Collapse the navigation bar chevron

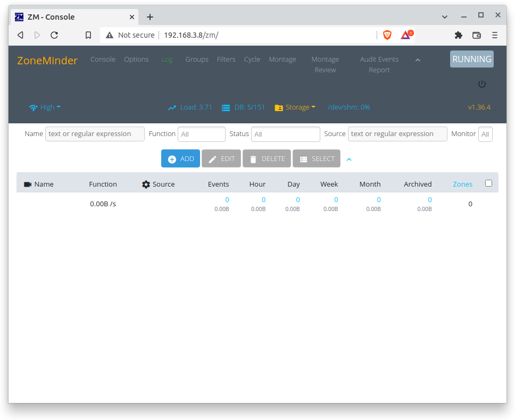[x=418, y=60]
